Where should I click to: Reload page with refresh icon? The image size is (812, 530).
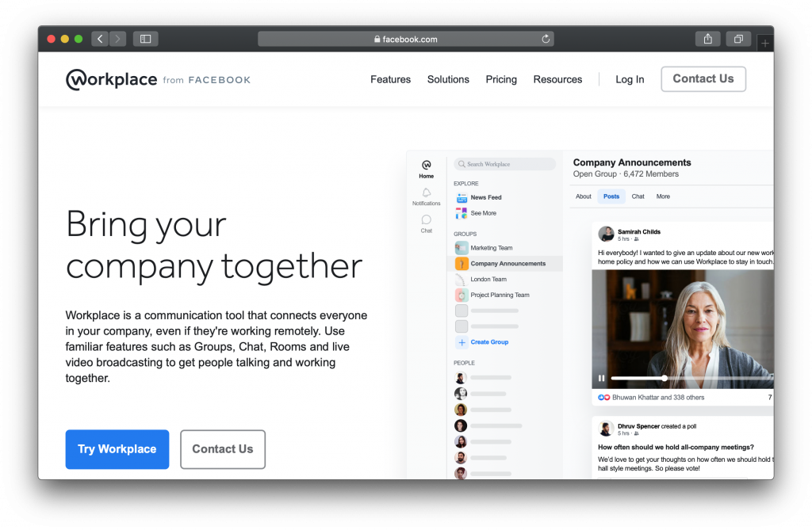pos(546,39)
